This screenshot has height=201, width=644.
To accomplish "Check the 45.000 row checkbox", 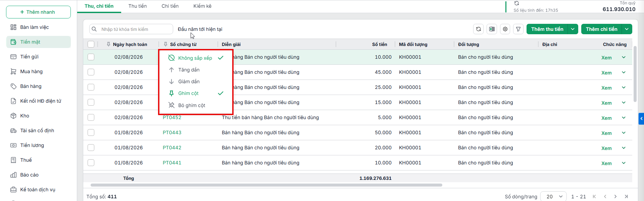I will [x=91, y=72].
